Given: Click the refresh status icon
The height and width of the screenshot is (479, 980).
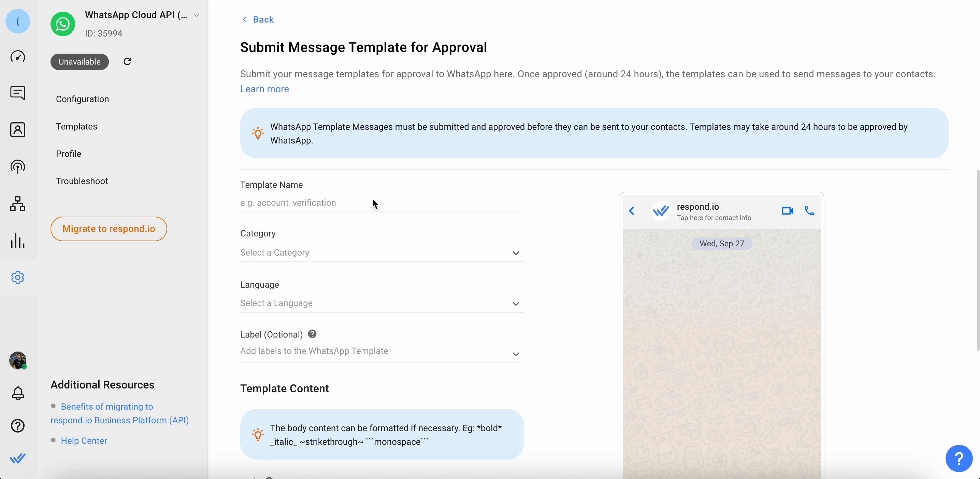Looking at the screenshot, I should coord(127,62).
